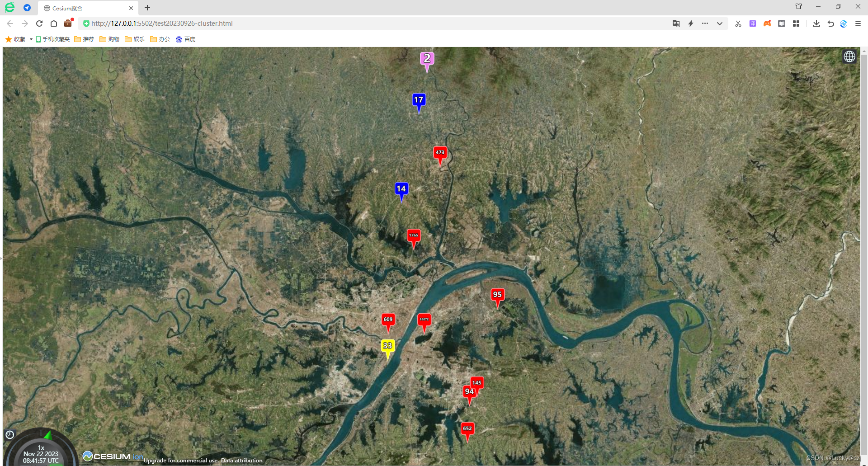Open the orange game controller extension
Image resolution: width=868 pixels, height=466 pixels.
[767, 24]
